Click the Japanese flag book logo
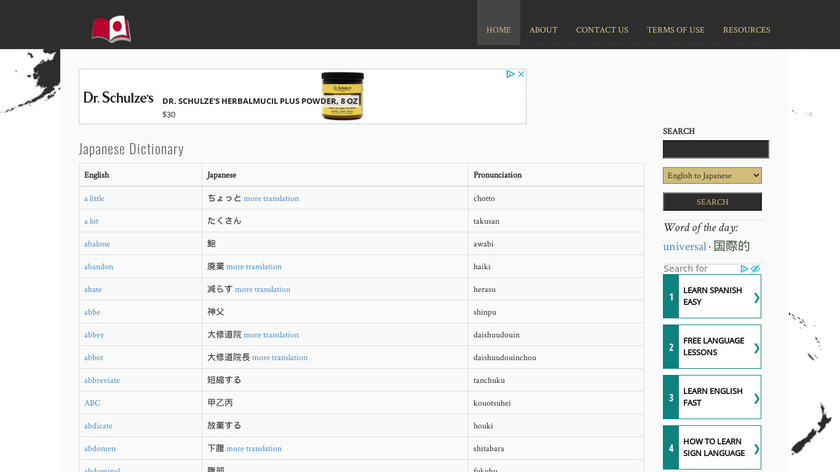The height and width of the screenshot is (472, 840). click(x=111, y=29)
